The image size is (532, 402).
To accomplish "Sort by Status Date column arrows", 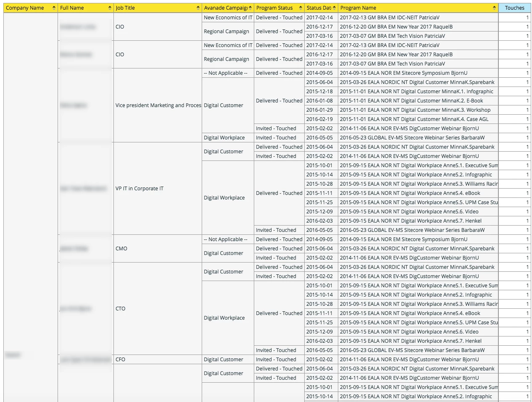I will point(334,8).
